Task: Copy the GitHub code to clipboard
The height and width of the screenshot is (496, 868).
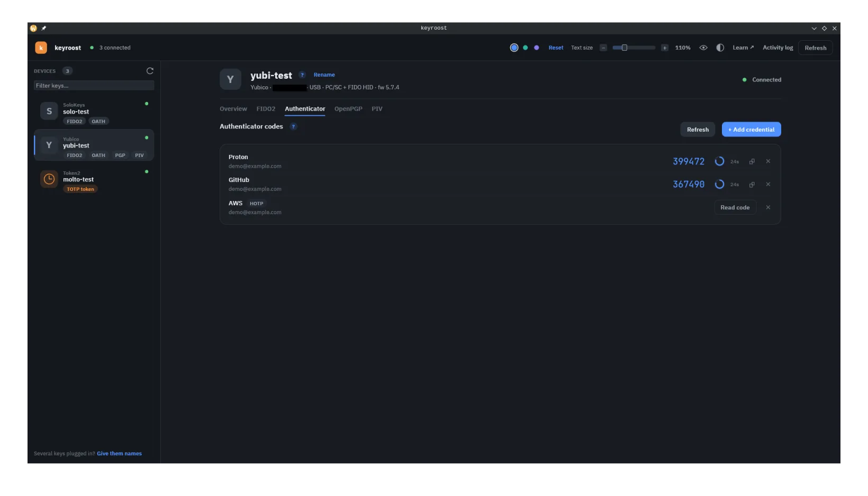Action: pos(752,185)
